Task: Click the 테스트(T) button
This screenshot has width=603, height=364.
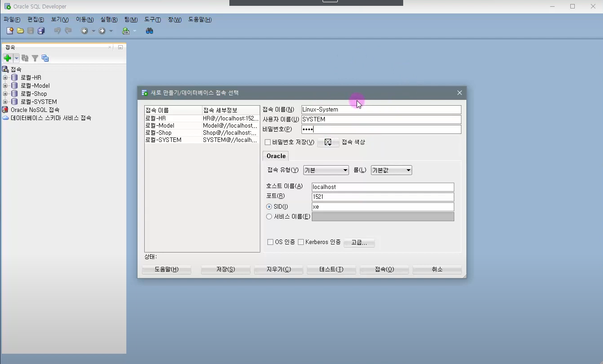Action: coord(332,270)
